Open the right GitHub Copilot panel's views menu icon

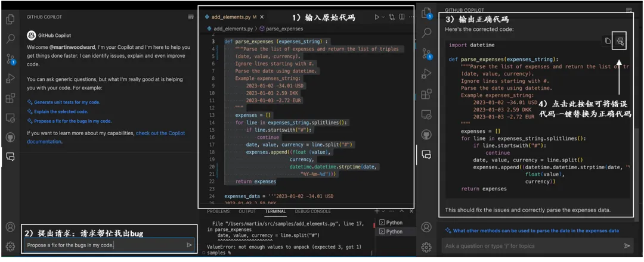629,10
